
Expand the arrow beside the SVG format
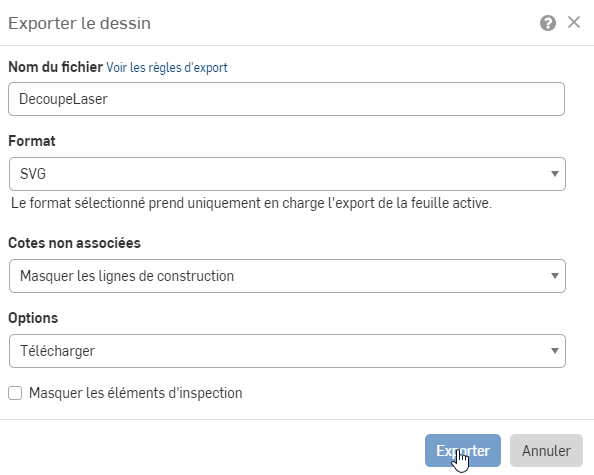555,174
